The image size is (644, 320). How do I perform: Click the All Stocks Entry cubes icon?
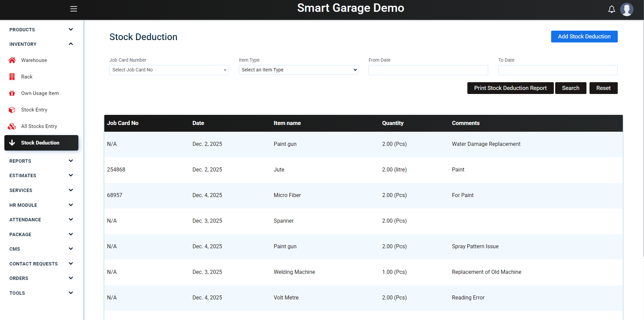pos(12,126)
